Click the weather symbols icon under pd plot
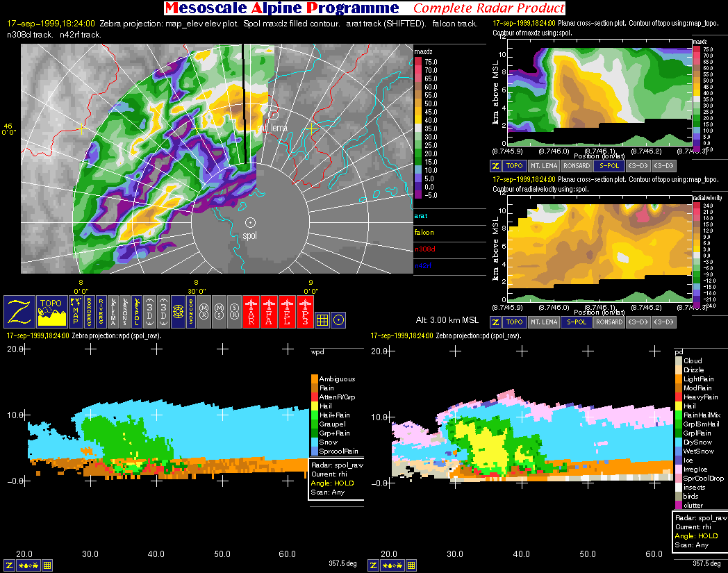 click(x=392, y=565)
